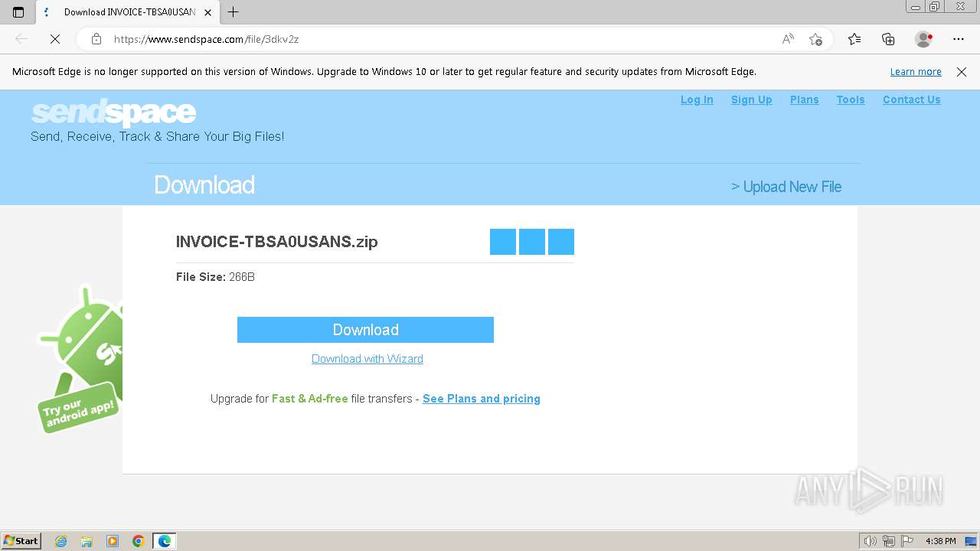The height and width of the screenshot is (551, 980).
Task: Click the blue Download button
Action: [x=365, y=330]
